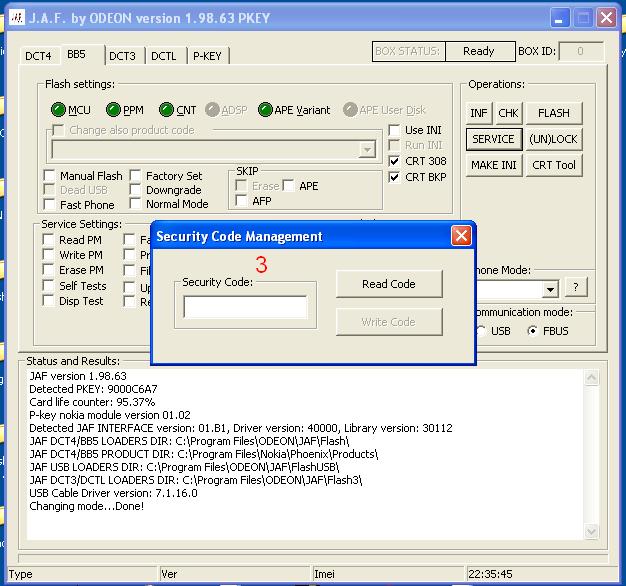This screenshot has width=626, height=586.
Task: Click the MAKE INI button
Action: [494, 165]
